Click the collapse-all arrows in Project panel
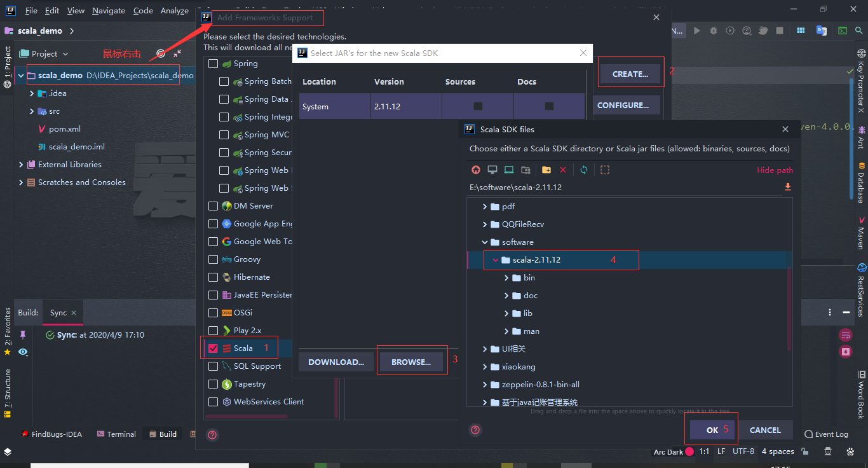This screenshot has height=468, width=868. 177,54
